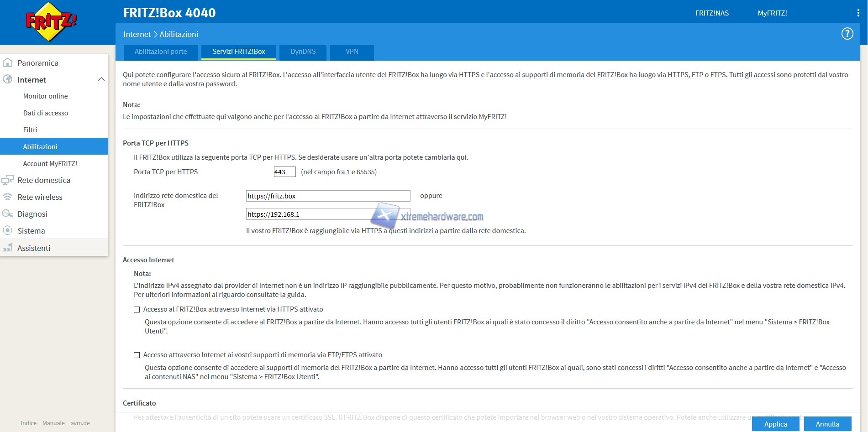
Task: Click the Assistenti sidebar icon
Action: 8,248
